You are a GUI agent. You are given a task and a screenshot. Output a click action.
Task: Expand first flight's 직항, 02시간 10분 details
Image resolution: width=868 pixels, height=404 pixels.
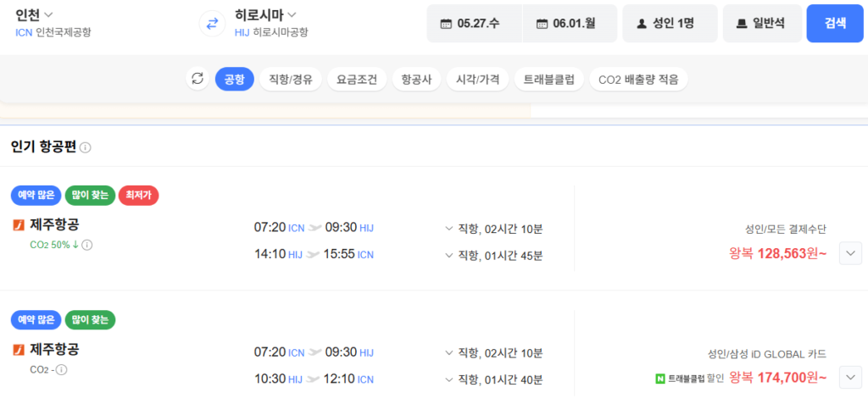click(493, 228)
